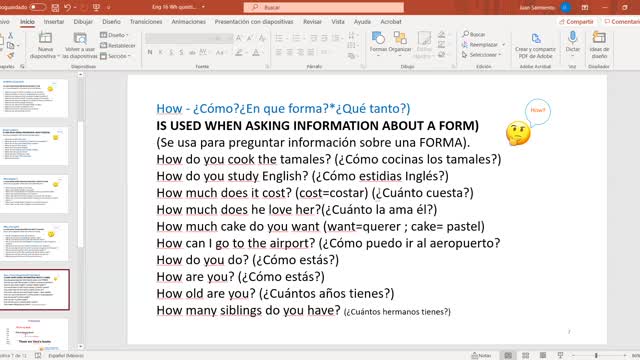
Task: Toggle bold (N) formatting
Action: pos(150,52)
